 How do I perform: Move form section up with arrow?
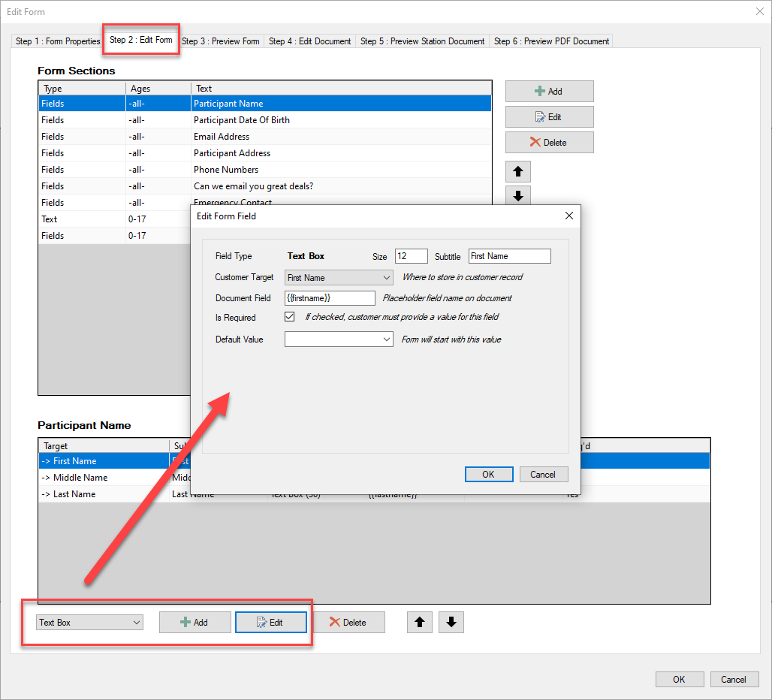518,171
